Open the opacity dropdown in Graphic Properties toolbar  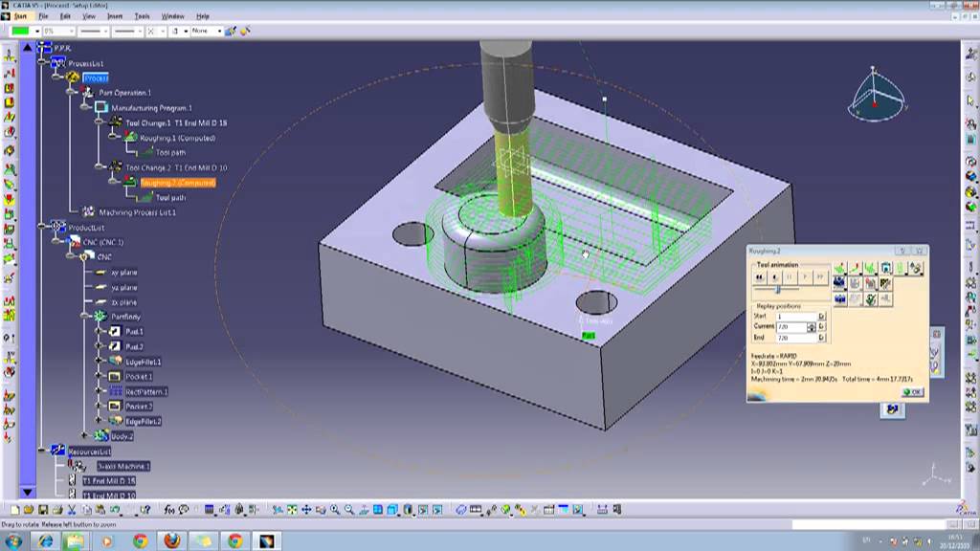(72, 31)
